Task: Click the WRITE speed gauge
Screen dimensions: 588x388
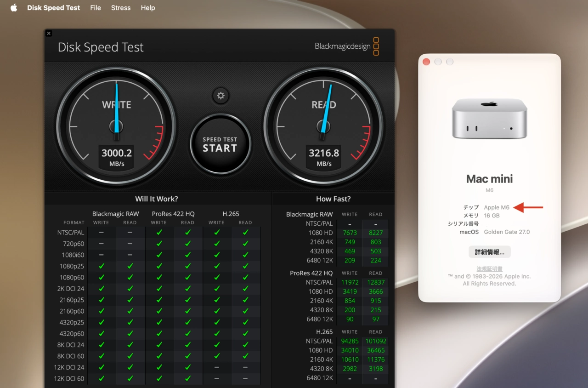Action: pos(116,126)
